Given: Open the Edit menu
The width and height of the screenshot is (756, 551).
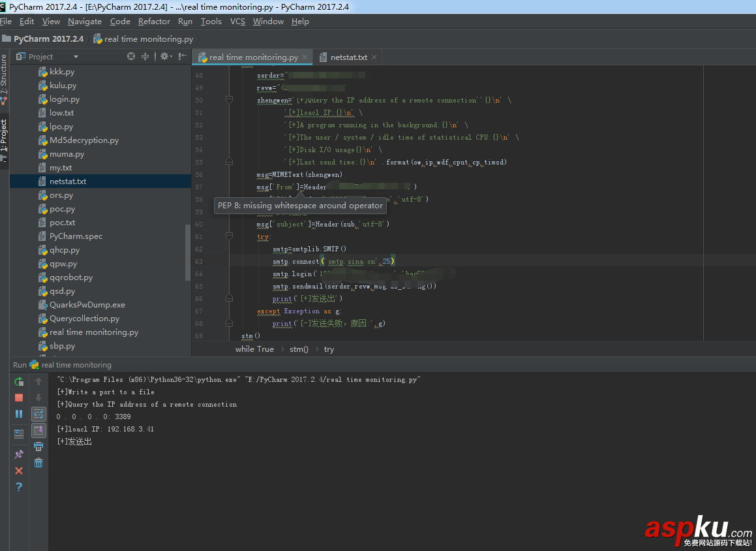Looking at the screenshot, I should [x=27, y=22].
